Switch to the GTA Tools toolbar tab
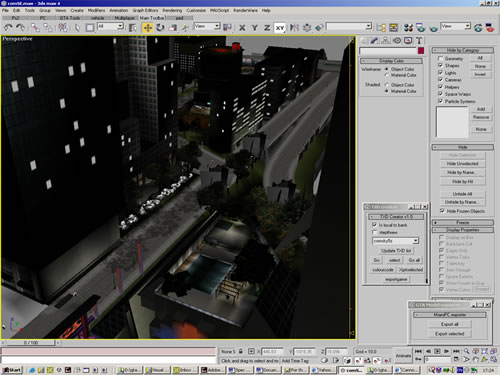The image size is (500, 375). click(x=70, y=18)
